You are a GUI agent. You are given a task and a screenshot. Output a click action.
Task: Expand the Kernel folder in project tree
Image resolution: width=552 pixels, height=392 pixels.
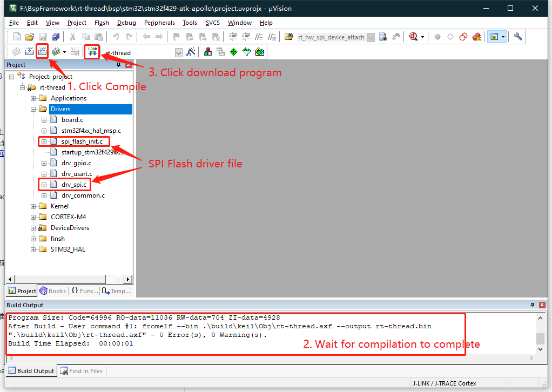[33, 206]
